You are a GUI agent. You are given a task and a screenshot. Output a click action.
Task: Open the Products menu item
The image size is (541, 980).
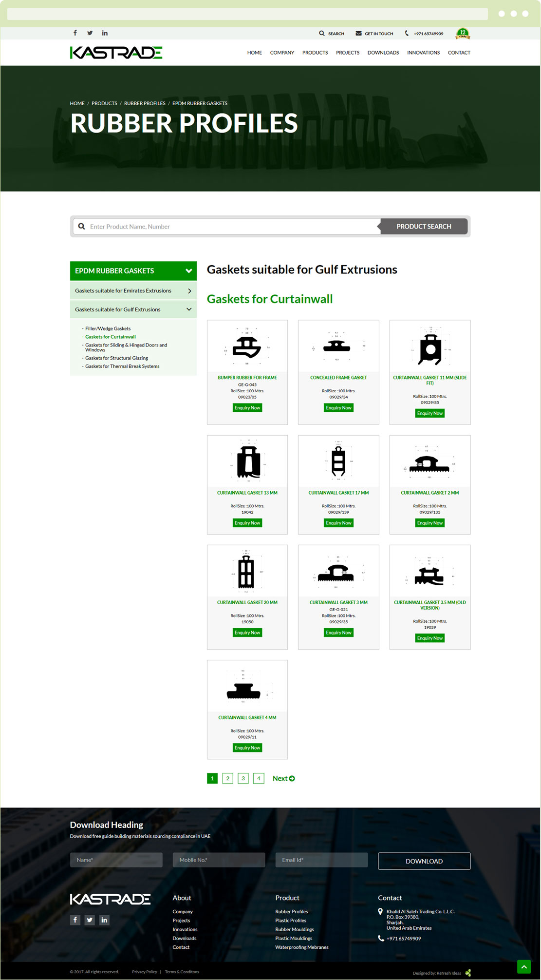pos(315,53)
